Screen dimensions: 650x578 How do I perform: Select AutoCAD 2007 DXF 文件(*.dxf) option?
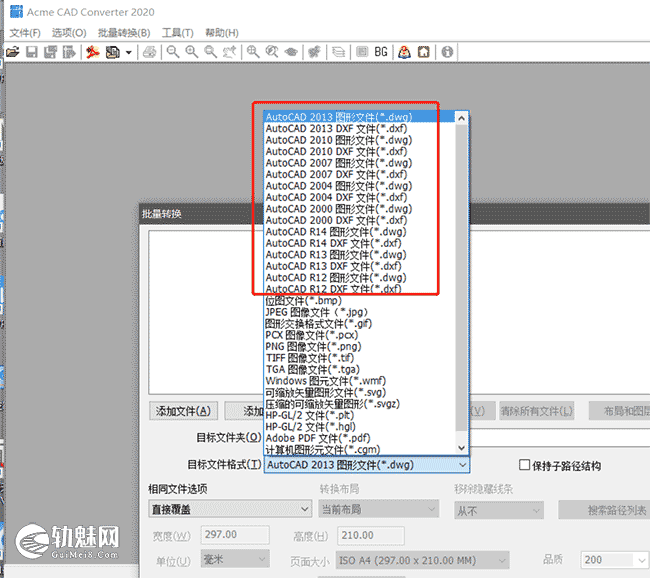pos(359,175)
